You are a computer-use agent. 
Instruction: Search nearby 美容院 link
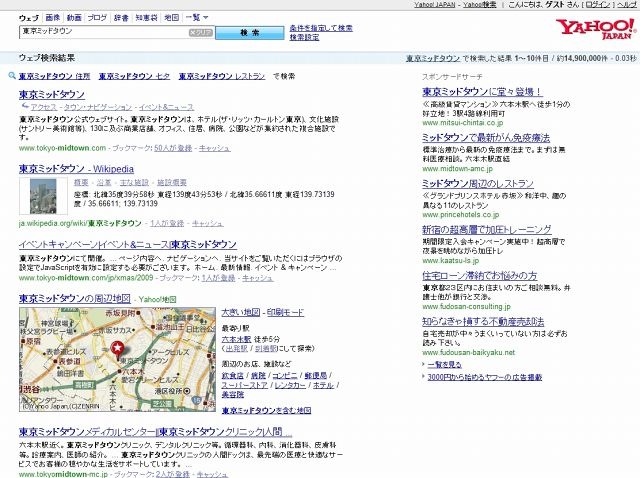[x=233, y=395]
